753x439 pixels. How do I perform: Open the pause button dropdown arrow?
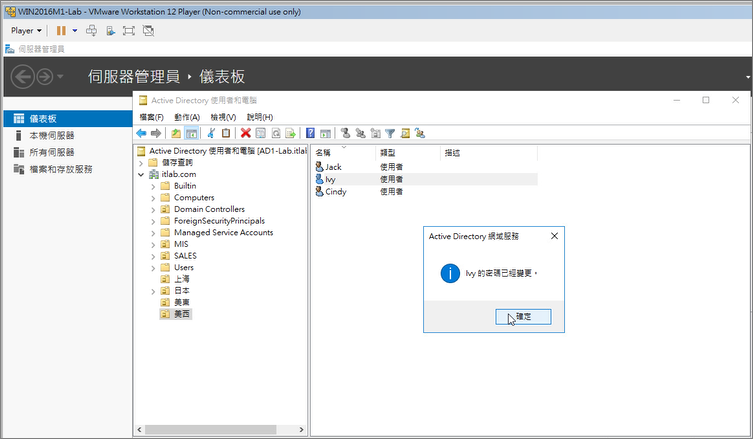click(x=75, y=31)
